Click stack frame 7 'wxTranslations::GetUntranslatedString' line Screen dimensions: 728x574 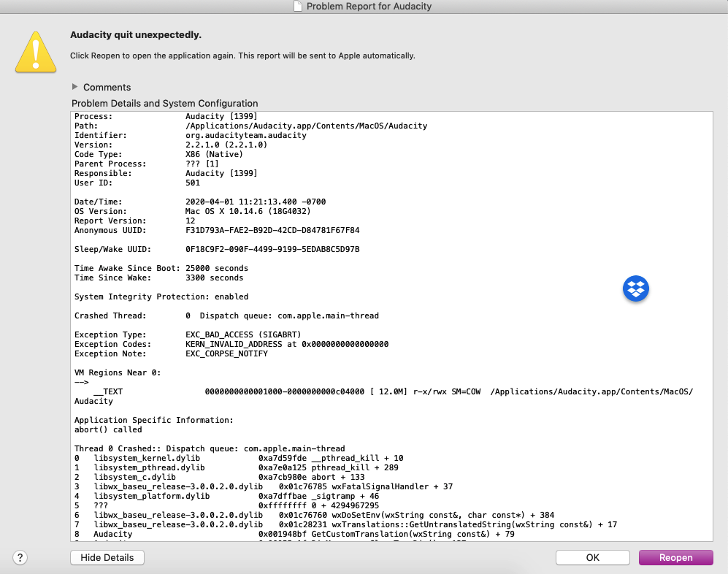tap(346, 525)
